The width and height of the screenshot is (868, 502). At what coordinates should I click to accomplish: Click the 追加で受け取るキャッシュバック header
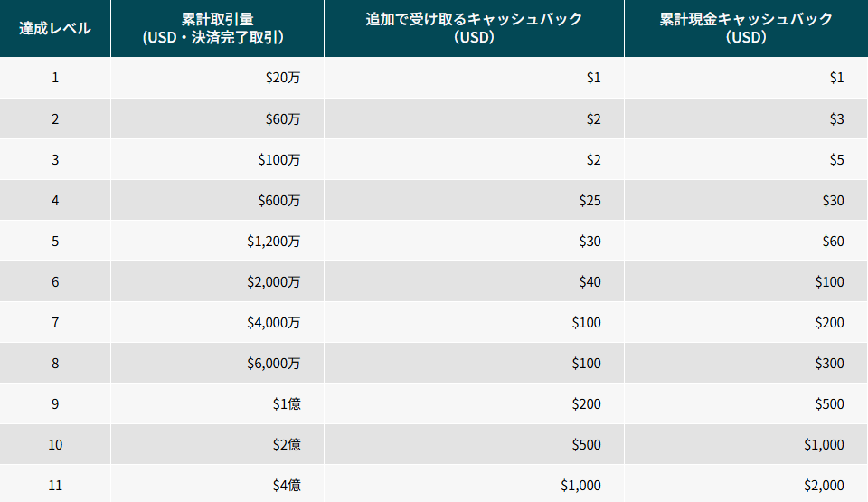coord(474,28)
